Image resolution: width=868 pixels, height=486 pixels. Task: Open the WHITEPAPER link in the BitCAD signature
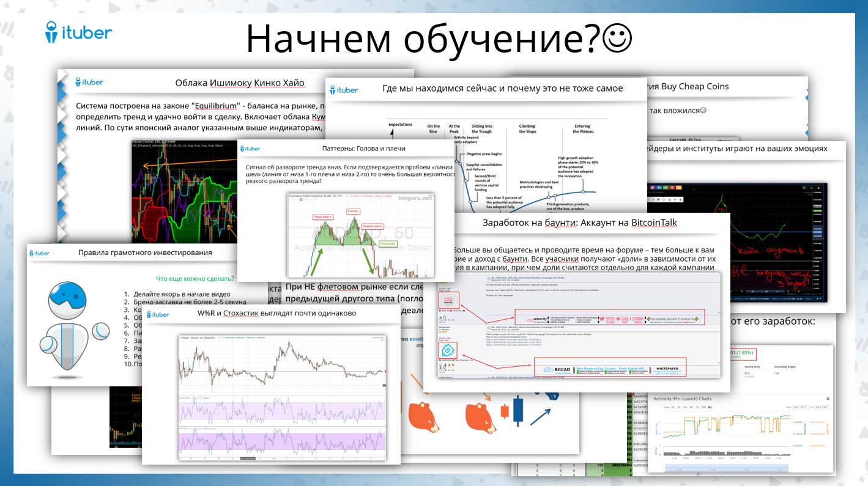[x=667, y=369]
